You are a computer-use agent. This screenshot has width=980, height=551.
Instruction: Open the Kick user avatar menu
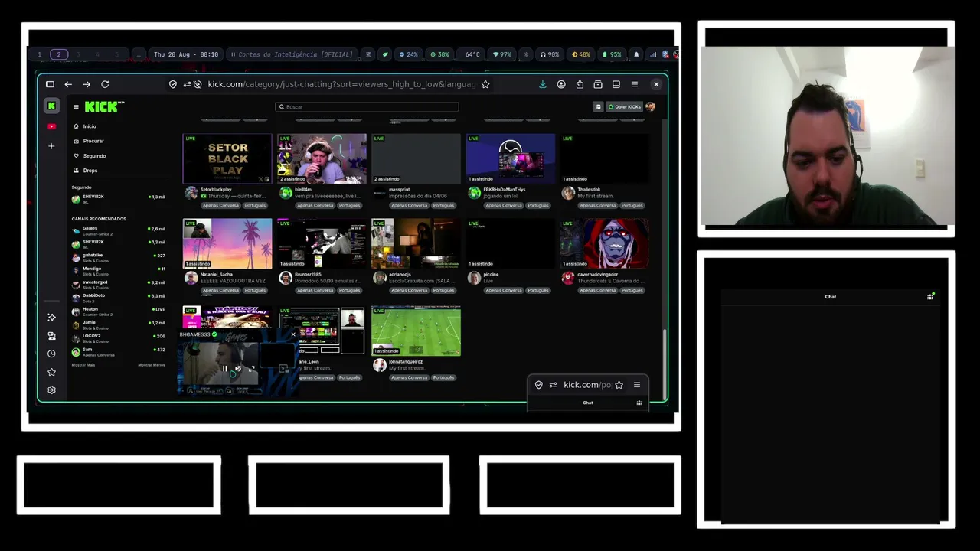[651, 107]
